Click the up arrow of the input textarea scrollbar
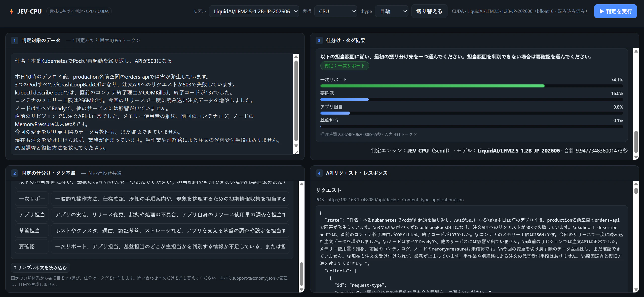Image resolution: width=644 pixels, height=297 pixels. coord(296,57)
